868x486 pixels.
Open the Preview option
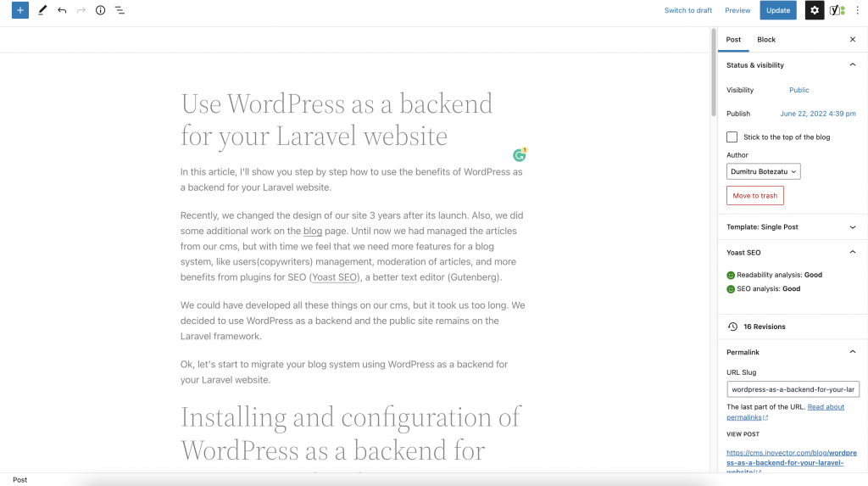click(737, 10)
